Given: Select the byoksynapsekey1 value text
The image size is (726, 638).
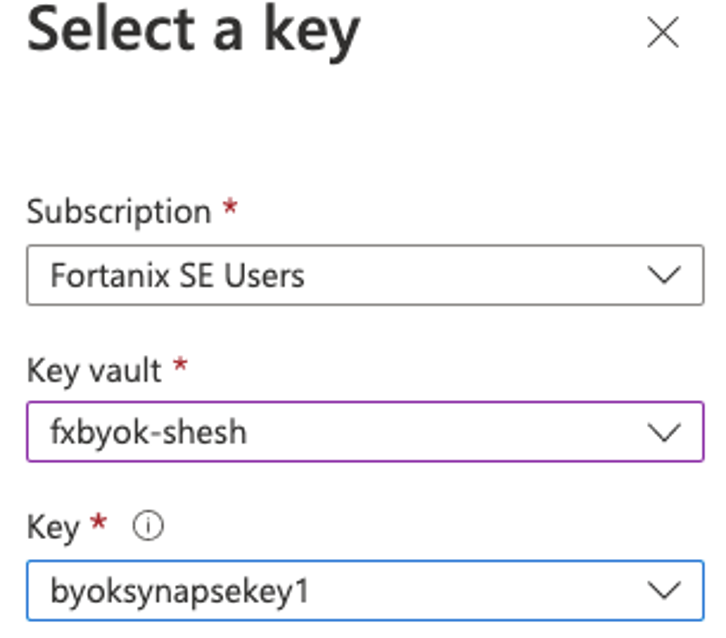Looking at the screenshot, I should (180, 592).
